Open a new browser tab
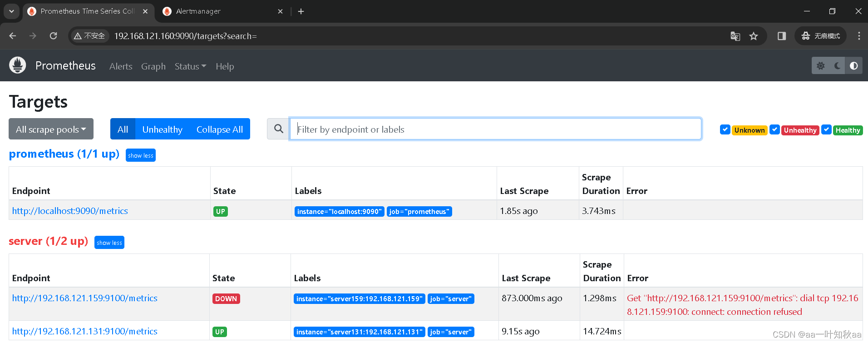The width and height of the screenshot is (868, 343). pyautogui.click(x=301, y=11)
